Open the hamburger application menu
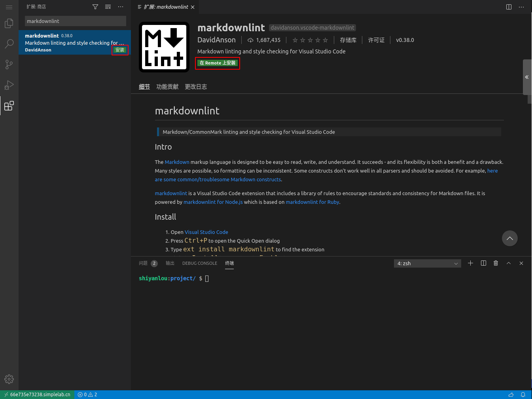 pyautogui.click(x=9, y=7)
